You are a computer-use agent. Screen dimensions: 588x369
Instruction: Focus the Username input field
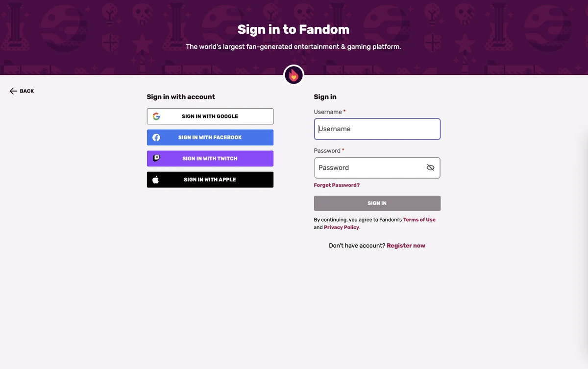coord(377,129)
